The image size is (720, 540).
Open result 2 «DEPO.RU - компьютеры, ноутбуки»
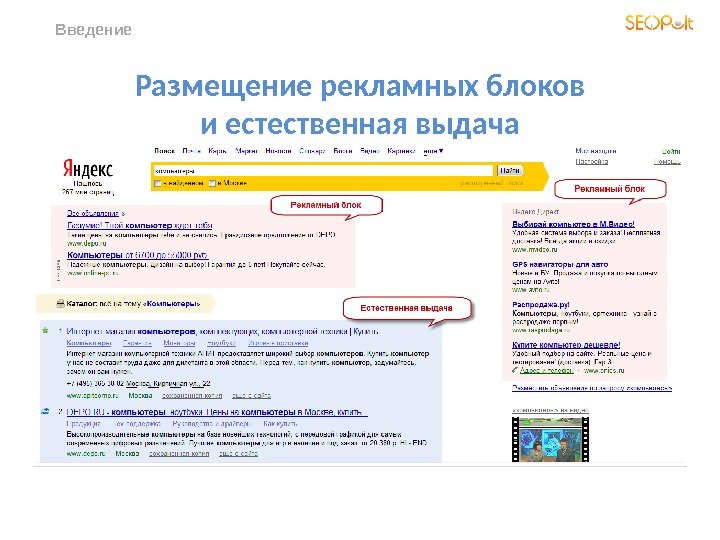point(217,412)
